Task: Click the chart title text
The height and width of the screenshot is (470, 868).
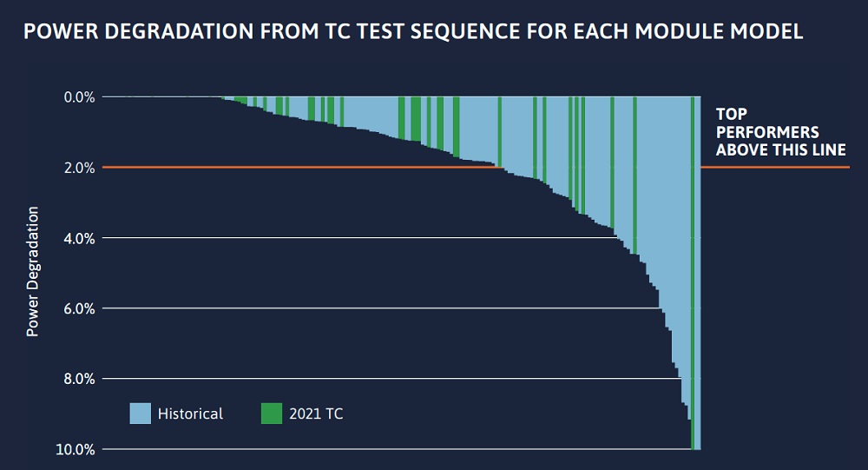Action: pyautogui.click(x=413, y=31)
